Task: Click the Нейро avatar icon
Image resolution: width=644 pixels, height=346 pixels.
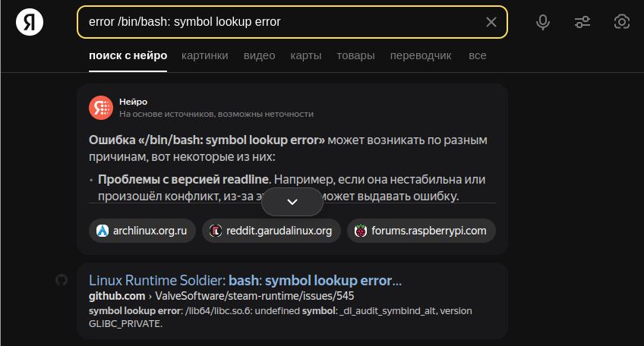Action: [101, 108]
